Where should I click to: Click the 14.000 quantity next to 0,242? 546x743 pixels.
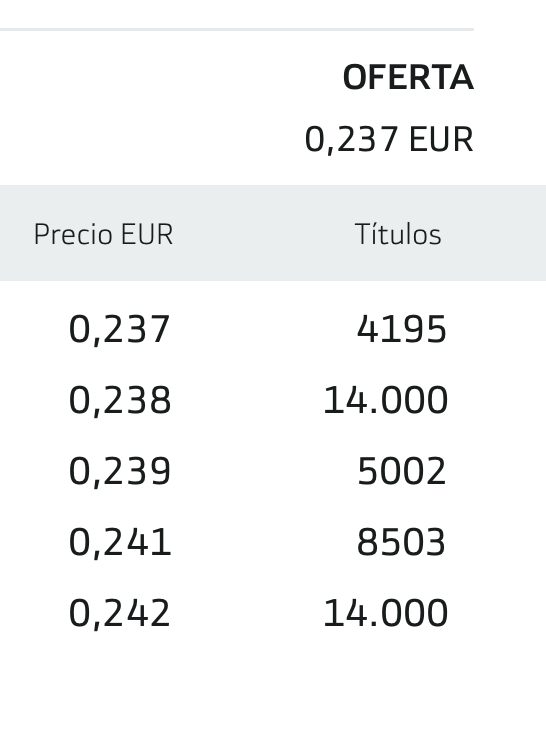[385, 613]
